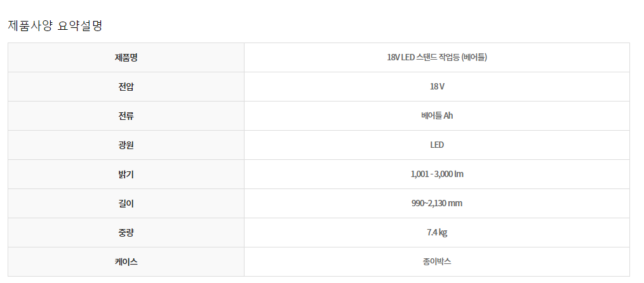Screen dimensions: 644x283
Task: Click the 종이박스 case value
Action: pos(436,261)
